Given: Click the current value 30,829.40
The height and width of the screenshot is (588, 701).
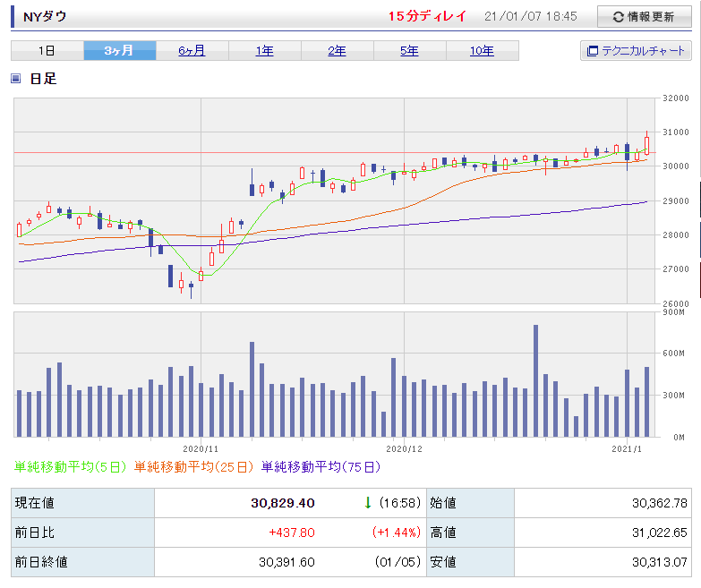Looking at the screenshot, I should (282, 503).
